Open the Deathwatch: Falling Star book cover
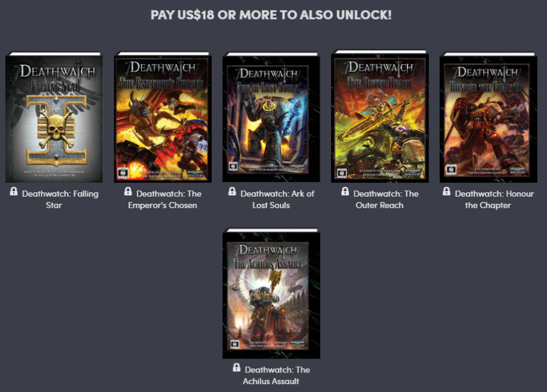This screenshot has height=392, width=547. coord(54,117)
